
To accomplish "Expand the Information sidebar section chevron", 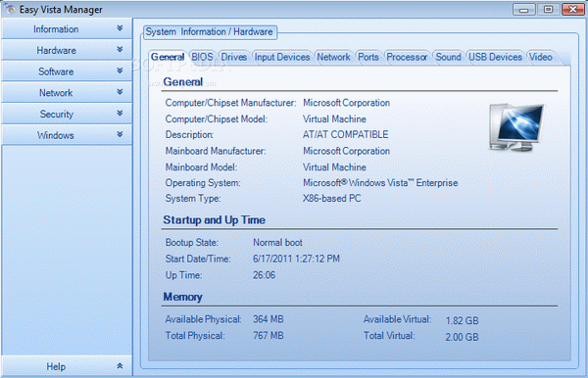I will [120, 28].
